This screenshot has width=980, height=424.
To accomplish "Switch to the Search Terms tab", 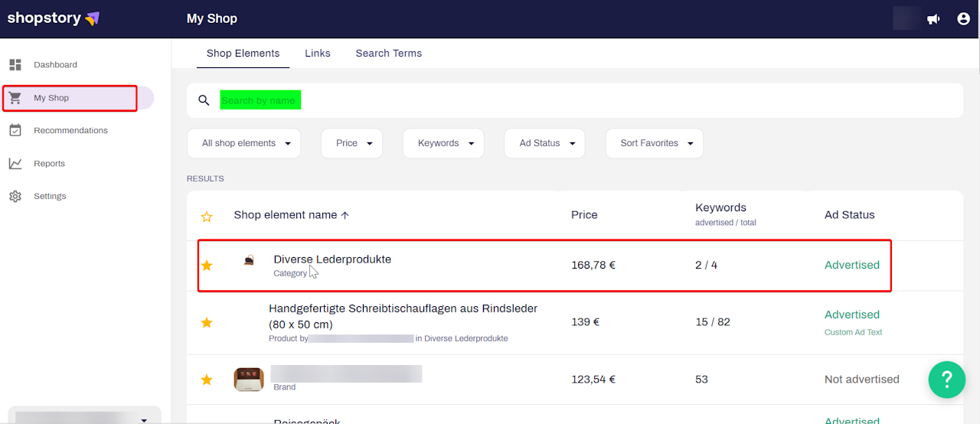I will (388, 54).
